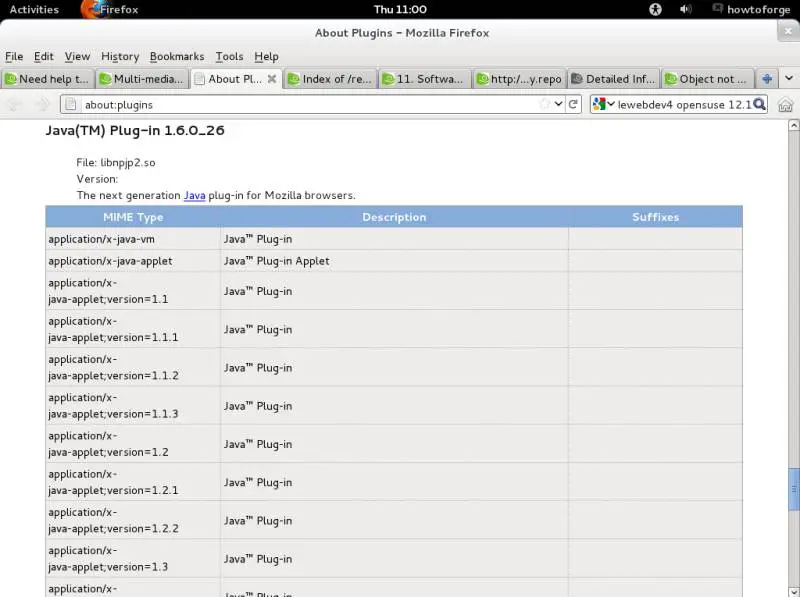Click the volume speaker icon
This screenshot has width=800, height=597.
pyautogui.click(x=686, y=9)
